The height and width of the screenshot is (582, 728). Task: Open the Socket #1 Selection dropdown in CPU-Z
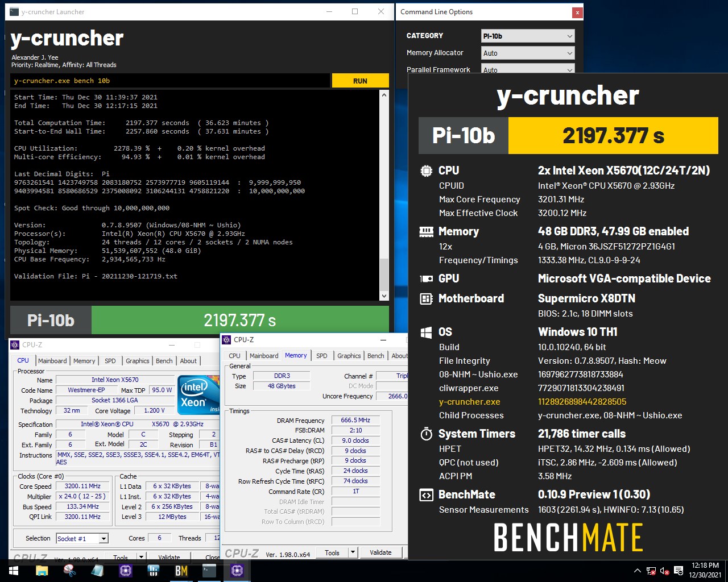click(x=82, y=538)
